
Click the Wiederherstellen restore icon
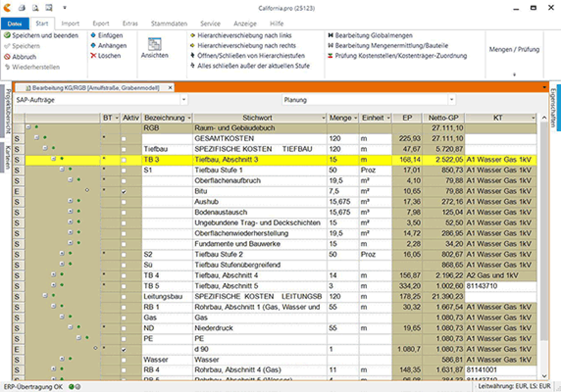tap(7, 67)
